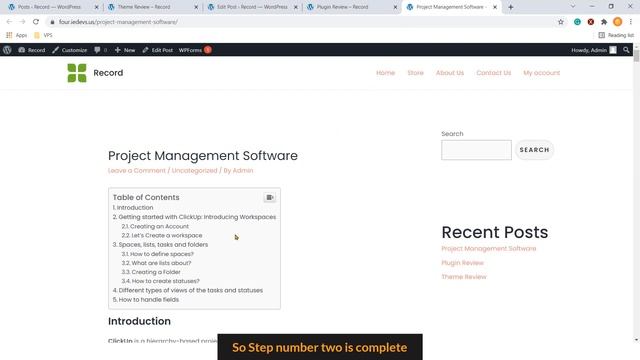Jump to Getting started with ClickUp section
This screenshot has height=360, width=640.
pos(194,217)
